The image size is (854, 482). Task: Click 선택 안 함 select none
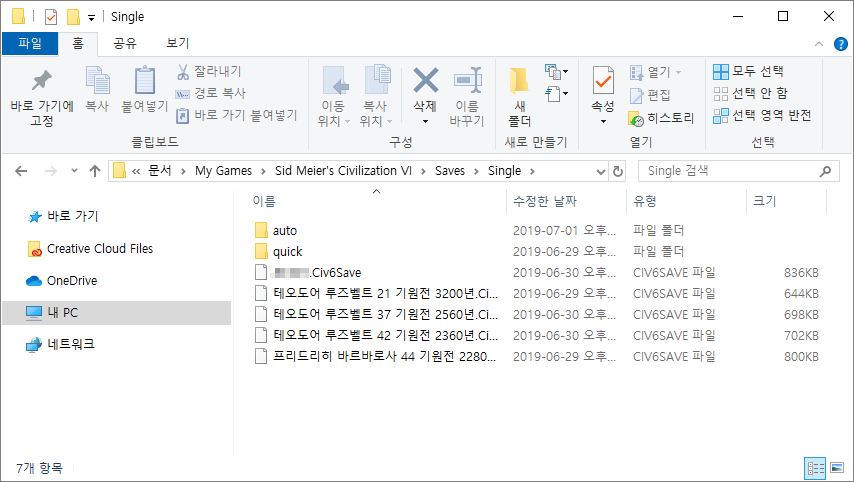[x=751, y=94]
